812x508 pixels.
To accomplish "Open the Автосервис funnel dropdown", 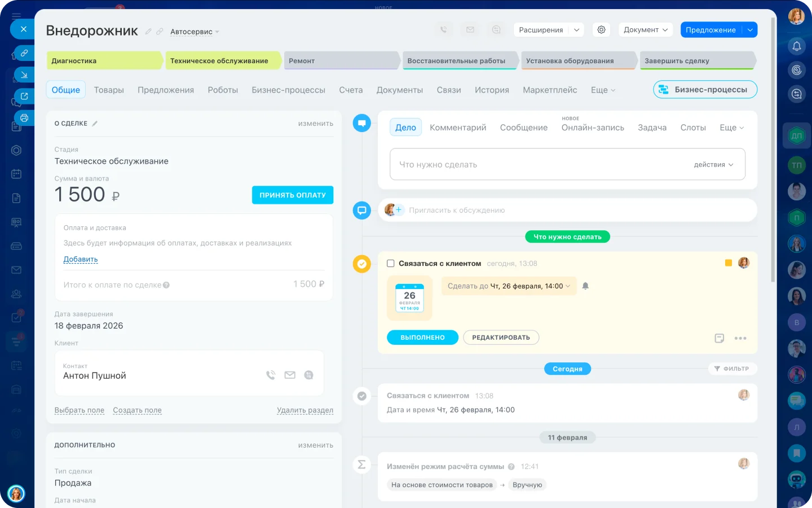I will point(195,32).
